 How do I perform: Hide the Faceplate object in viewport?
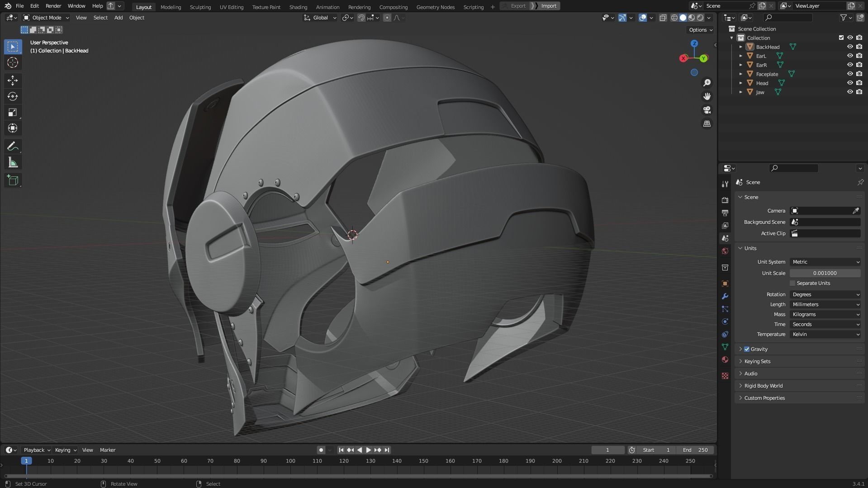(850, 74)
